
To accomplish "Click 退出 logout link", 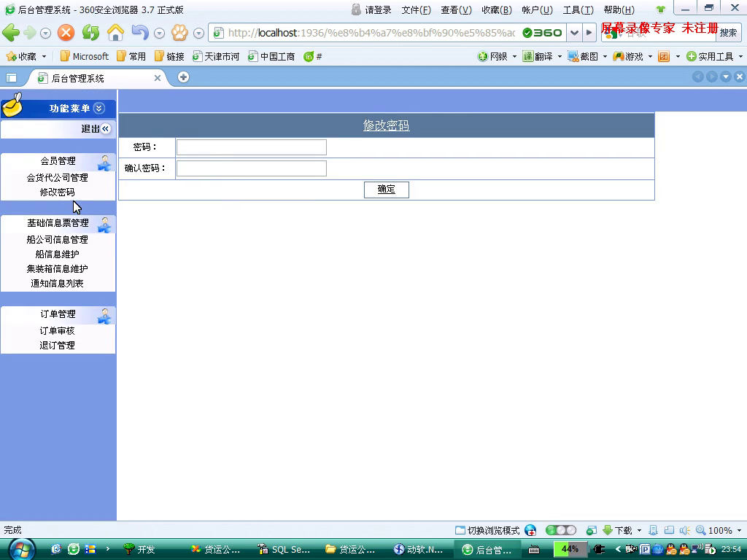I will pyautogui.click(x=90, y=128).
